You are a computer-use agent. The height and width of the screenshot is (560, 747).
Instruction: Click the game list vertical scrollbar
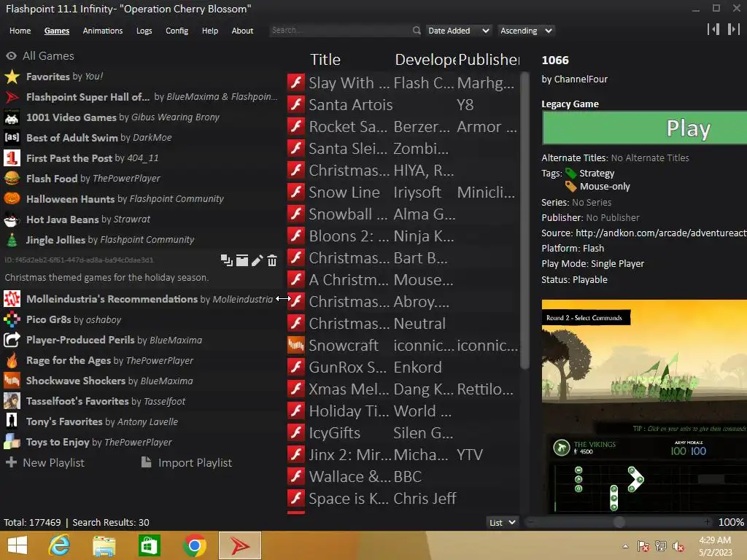coord(525,220)
